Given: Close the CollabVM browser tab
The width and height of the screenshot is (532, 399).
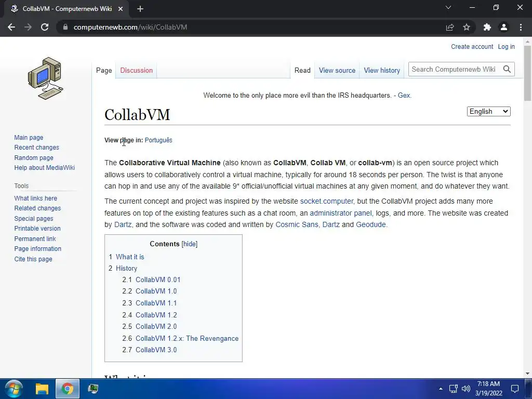Looking at the screenshot, I should (121, 9).
